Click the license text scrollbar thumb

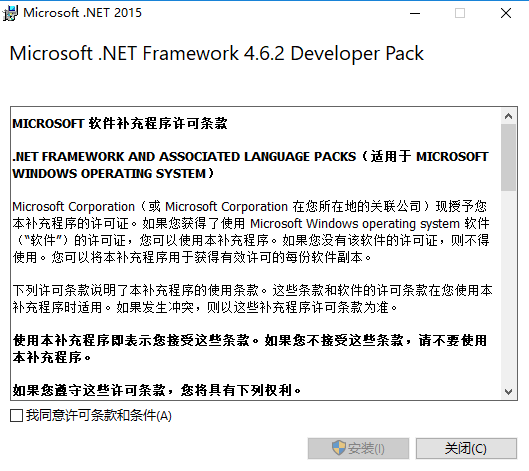tap(508, 158)
